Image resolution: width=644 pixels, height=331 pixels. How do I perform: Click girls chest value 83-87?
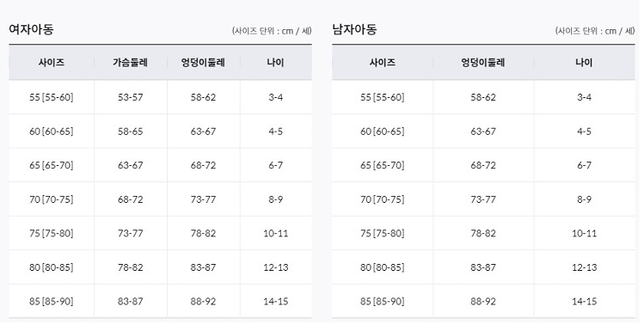point(130,302)
